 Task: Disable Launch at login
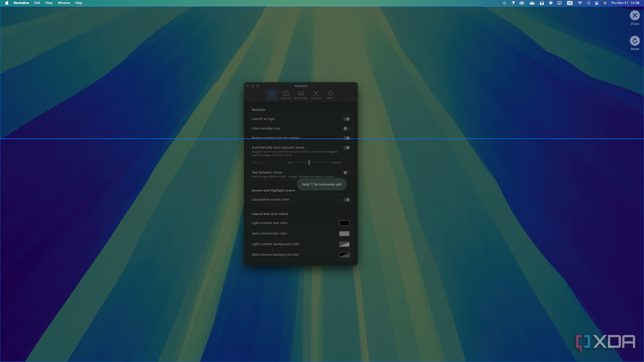click(x=346, y=119)
